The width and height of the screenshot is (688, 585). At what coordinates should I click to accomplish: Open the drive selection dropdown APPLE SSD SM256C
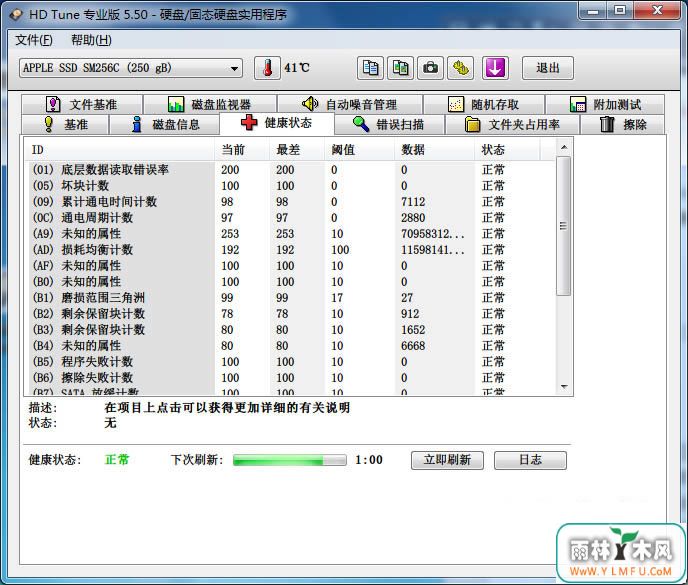131,68
